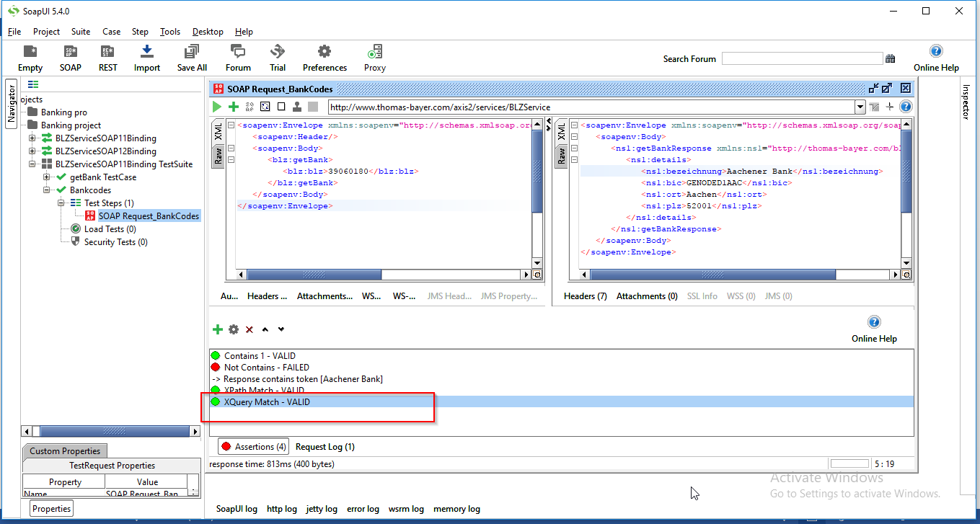Open the error log tab
Screen dimensions: 980x524
click(363, 509)
